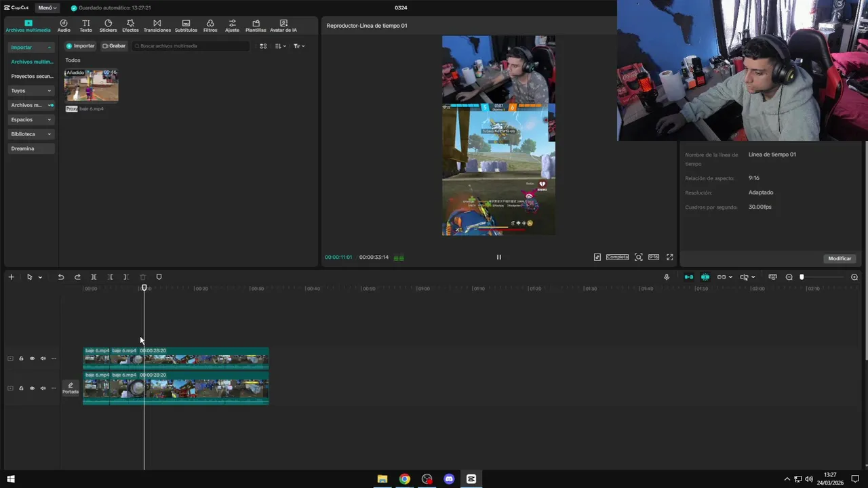
Task: Toggle timeline thumbnail preview icon
Action: pos(772,277)
